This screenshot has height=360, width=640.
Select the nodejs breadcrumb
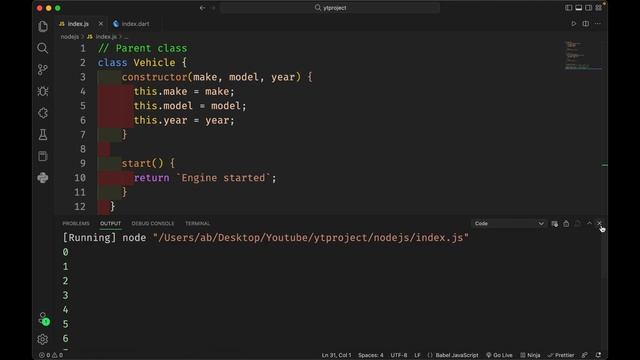(x=69, y=37)
